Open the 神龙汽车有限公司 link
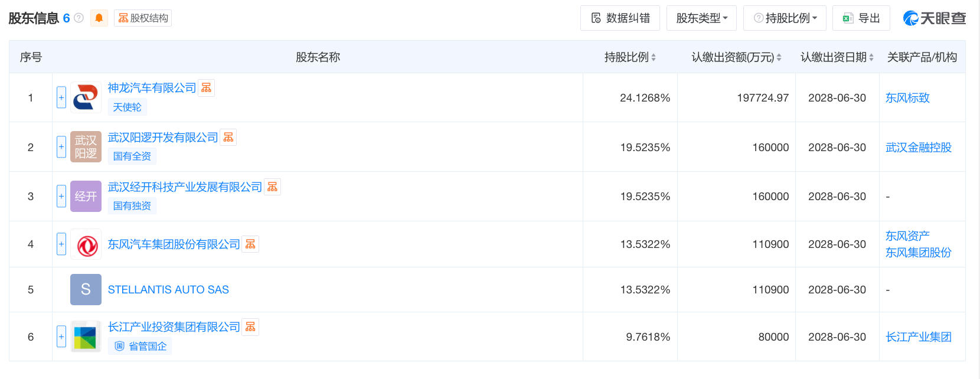The width and height of the screenshot is (980, 379). tap(152, 88)
